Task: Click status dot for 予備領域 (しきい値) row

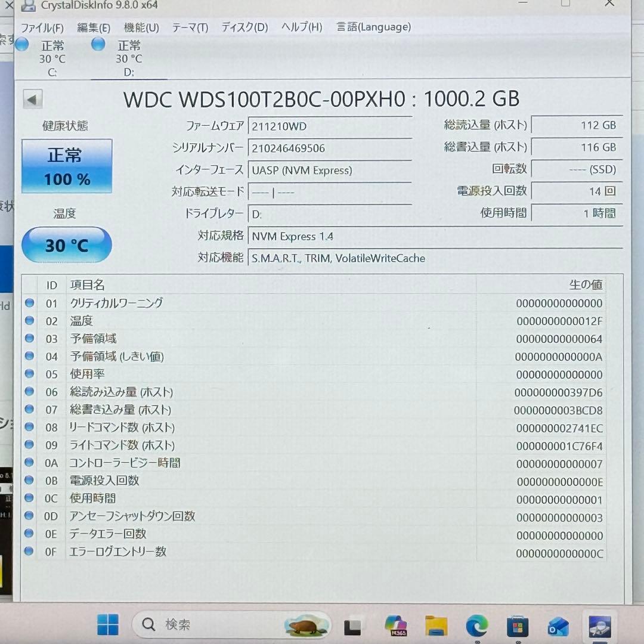Action: pos(29,355)
